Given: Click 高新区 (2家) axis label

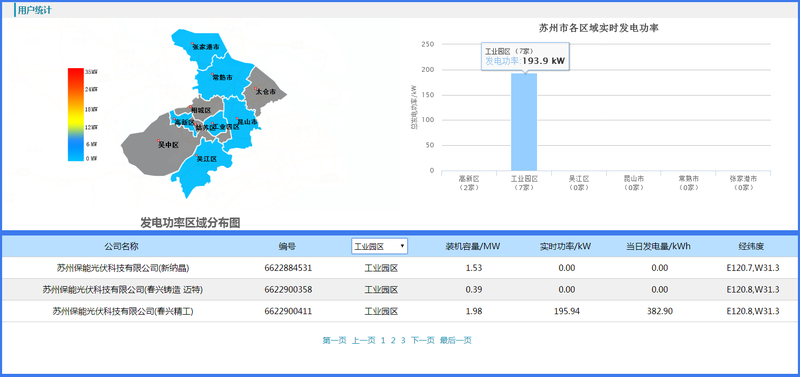Looking at the screenshot, I should pyautogui.click(x=468, y=183).
